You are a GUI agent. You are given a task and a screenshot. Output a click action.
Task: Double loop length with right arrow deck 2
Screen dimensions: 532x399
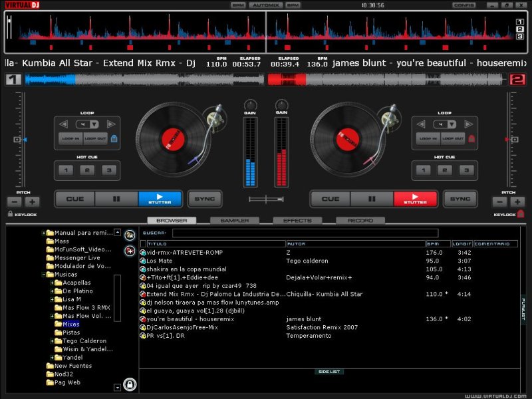point(469,124)
